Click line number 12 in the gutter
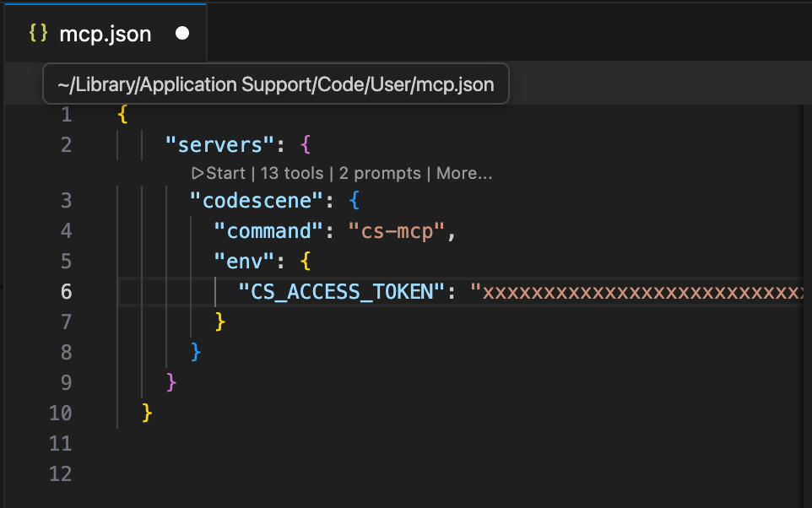The height and width of the screenshot is (508, 812). point(61,473)
